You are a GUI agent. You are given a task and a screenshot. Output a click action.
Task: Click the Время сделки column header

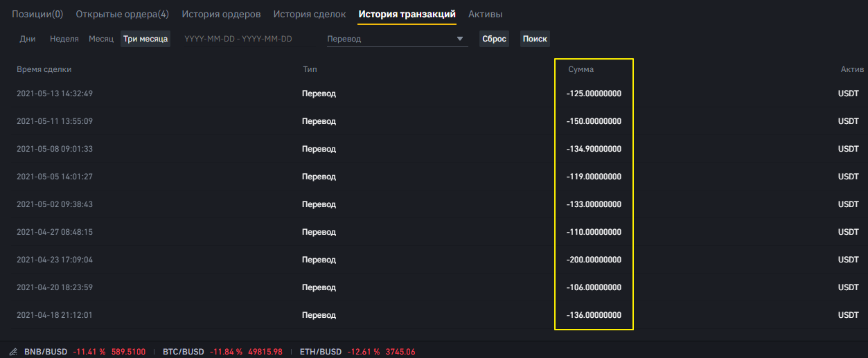[x=44, y=69]
